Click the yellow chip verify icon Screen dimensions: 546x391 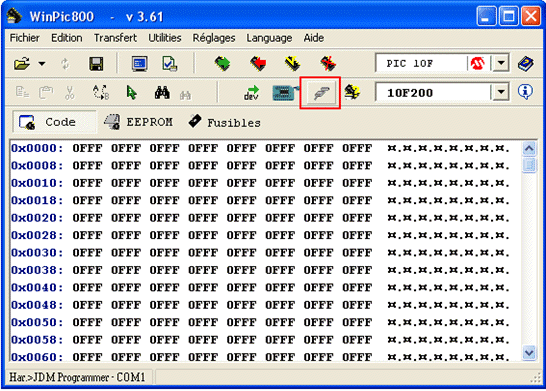click(x=292, y=64)
